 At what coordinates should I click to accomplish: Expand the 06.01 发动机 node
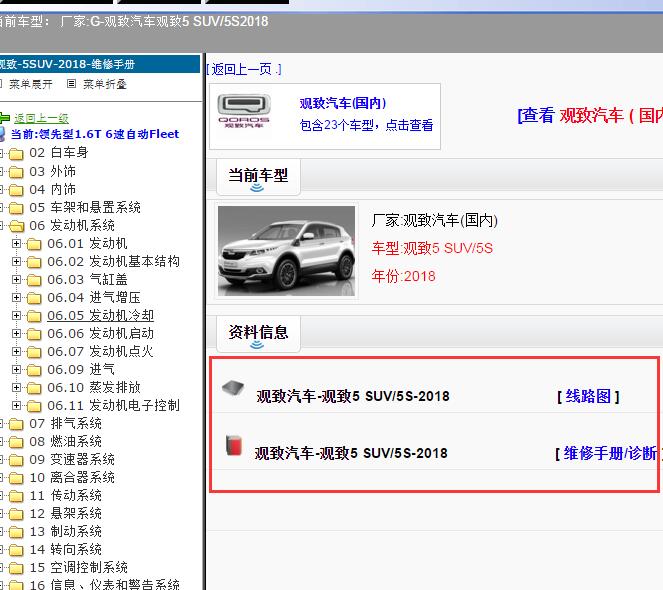click(x=16, y=243)
